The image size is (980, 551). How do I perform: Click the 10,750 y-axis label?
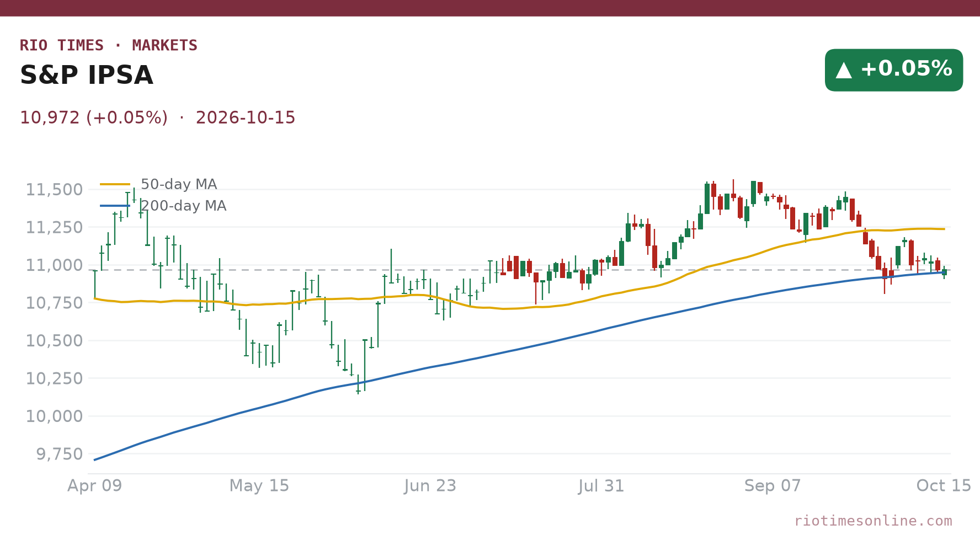pos(54,303)
